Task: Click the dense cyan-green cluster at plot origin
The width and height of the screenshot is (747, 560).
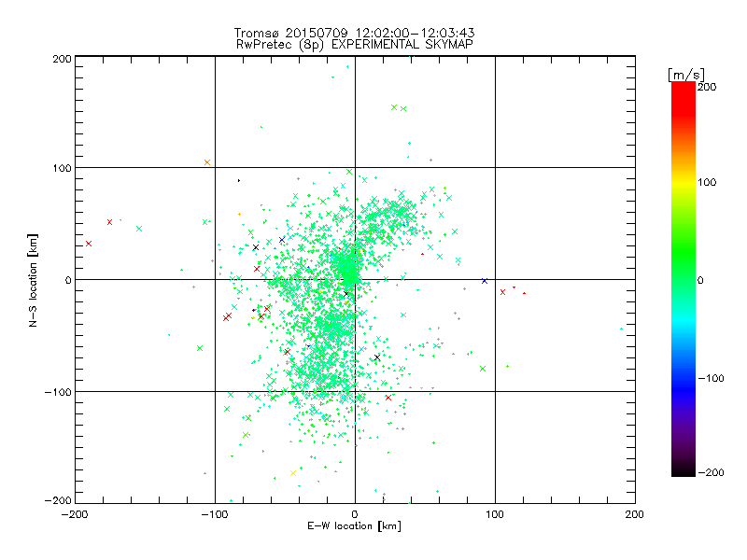Action: point(350,271)
